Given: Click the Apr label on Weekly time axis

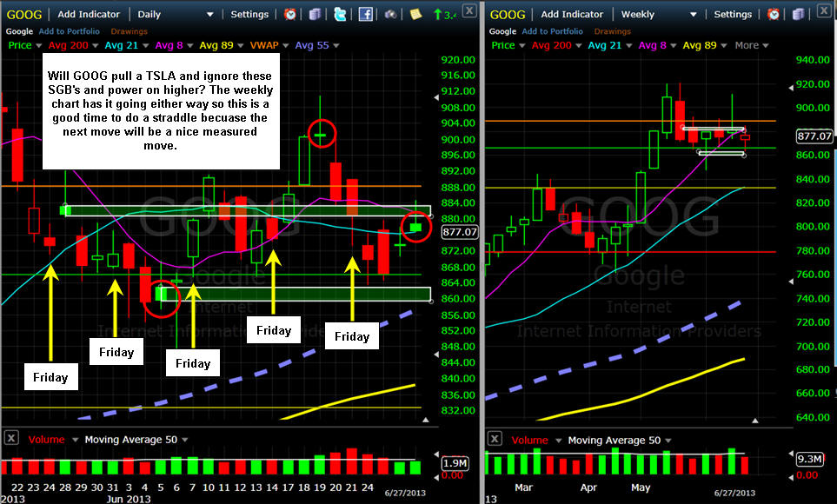Looking at the screenshot, I should click(x=588, y=487).
